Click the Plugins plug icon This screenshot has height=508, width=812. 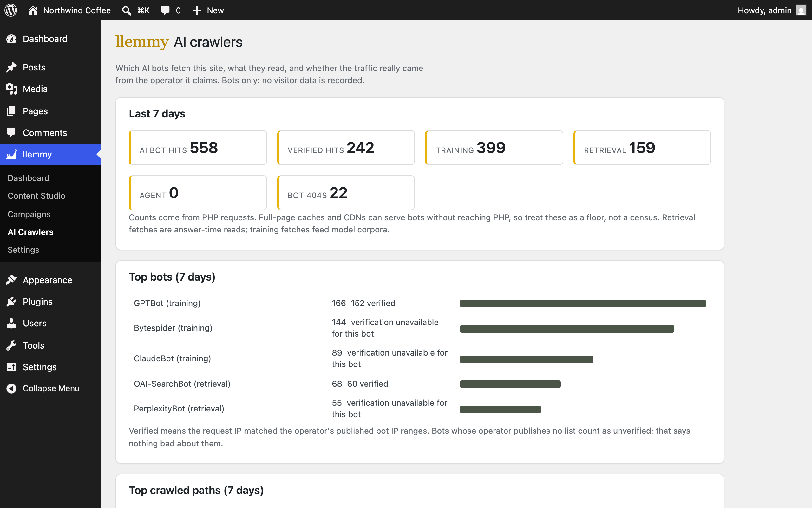point(11,302)
